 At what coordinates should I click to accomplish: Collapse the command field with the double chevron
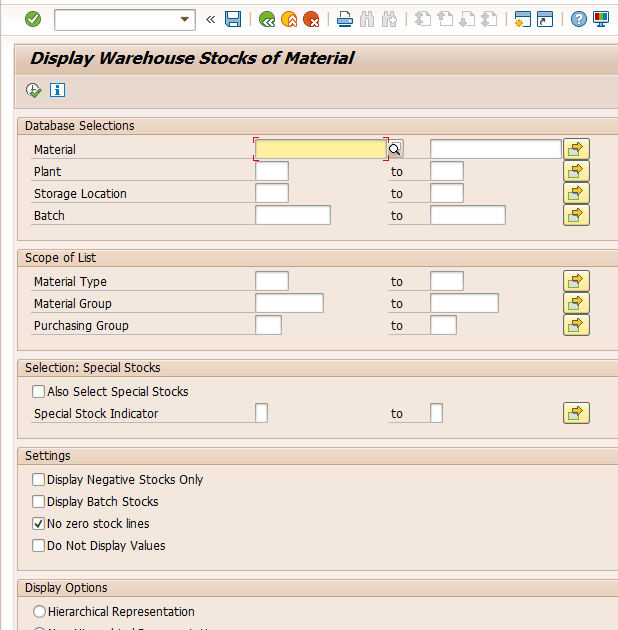[211, 19]
